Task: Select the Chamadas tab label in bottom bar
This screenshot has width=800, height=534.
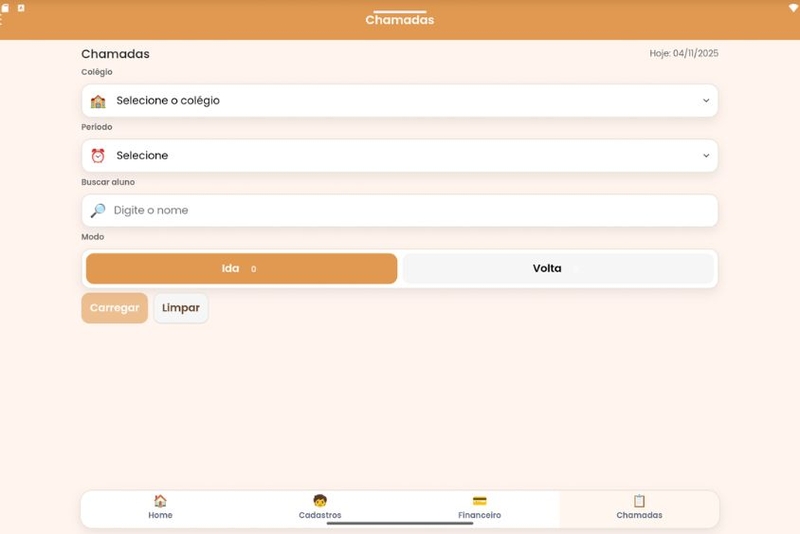Action: (x=639, y=515)
